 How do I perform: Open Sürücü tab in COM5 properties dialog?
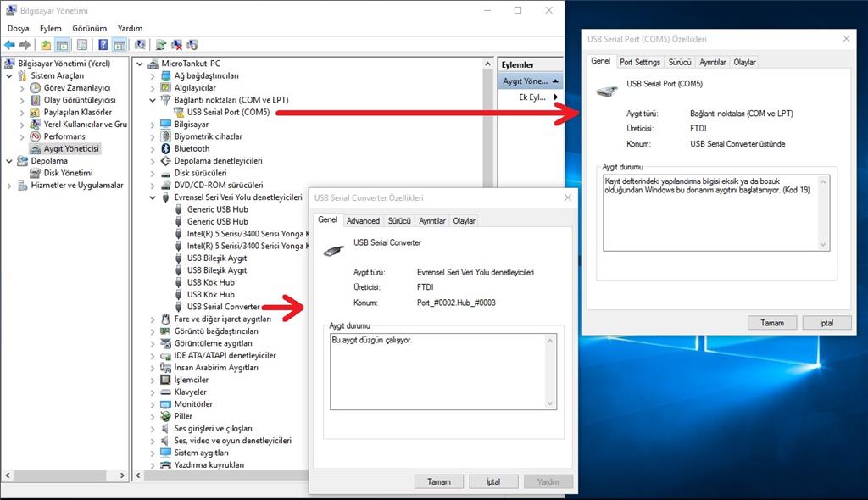coord(680,62)
